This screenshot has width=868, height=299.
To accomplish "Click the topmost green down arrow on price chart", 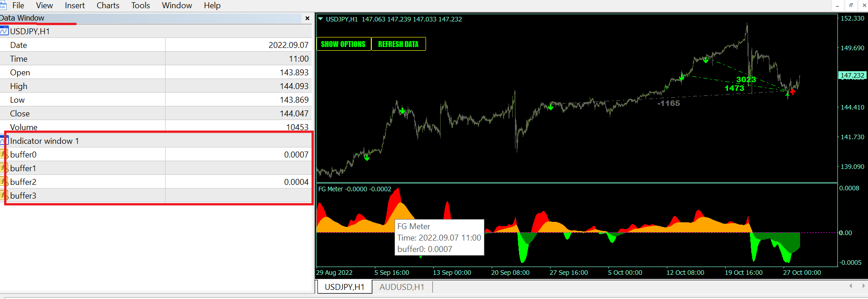I will pos(706,60).
